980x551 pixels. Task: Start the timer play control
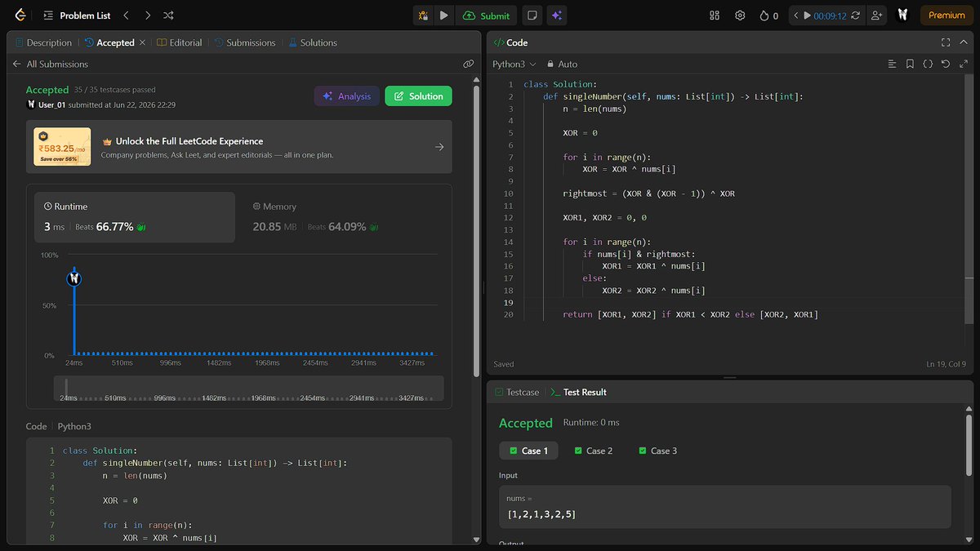(808, 15)
